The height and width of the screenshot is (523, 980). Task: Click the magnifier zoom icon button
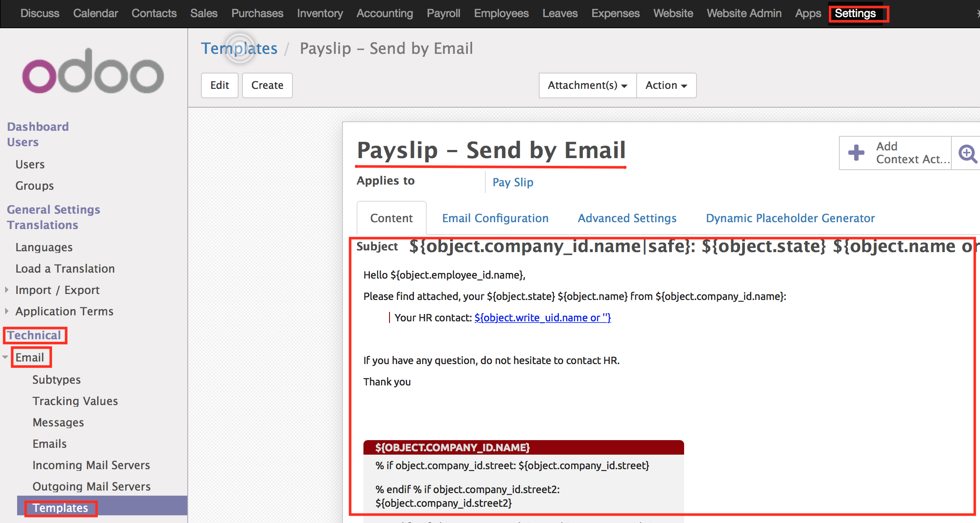coord(967,153)
